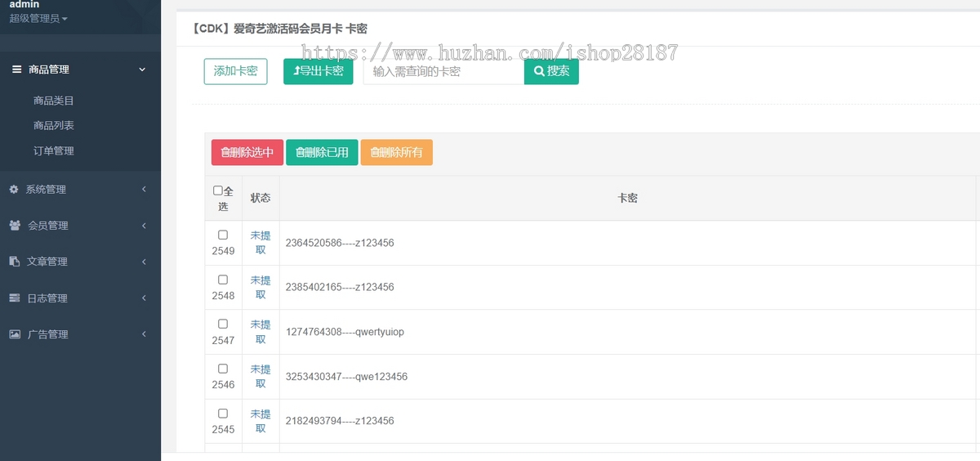Select the 日志管理 menu label
Image resolution: width=980 pixels, height=461 pixels.
point(47,298)
